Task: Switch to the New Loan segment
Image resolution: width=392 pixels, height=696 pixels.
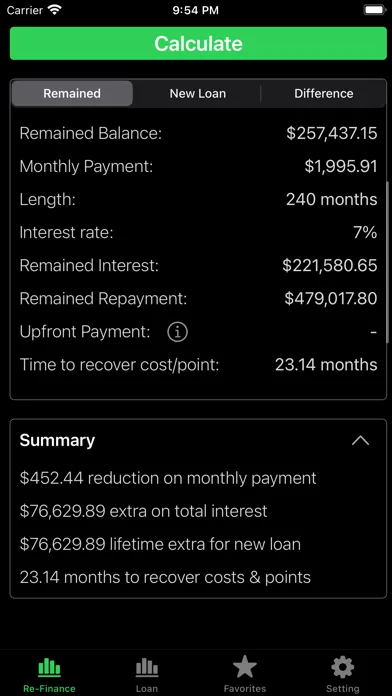Action: point(198,94)
